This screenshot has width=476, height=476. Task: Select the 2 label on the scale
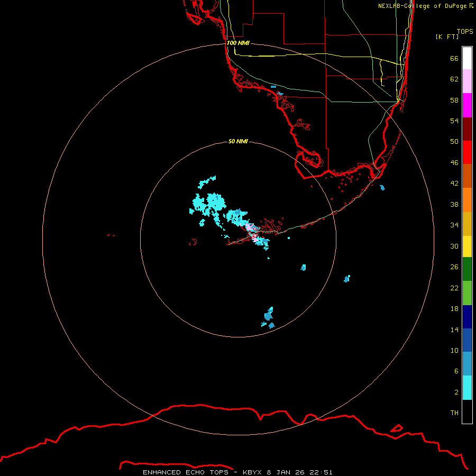point(456,392)
